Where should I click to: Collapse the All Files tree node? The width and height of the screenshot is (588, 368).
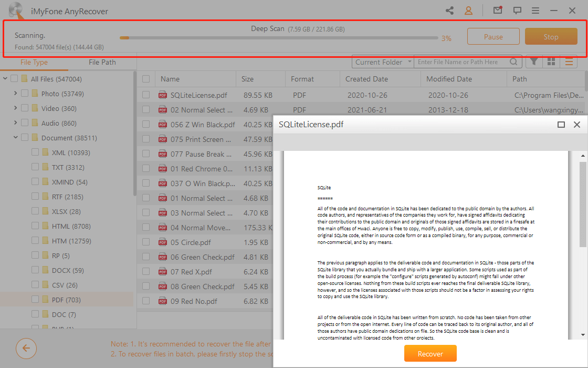point(5,78)
